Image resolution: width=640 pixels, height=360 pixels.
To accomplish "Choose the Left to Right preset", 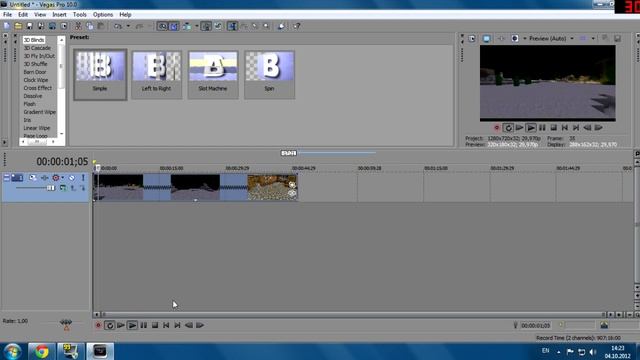I will pos(156,74).
